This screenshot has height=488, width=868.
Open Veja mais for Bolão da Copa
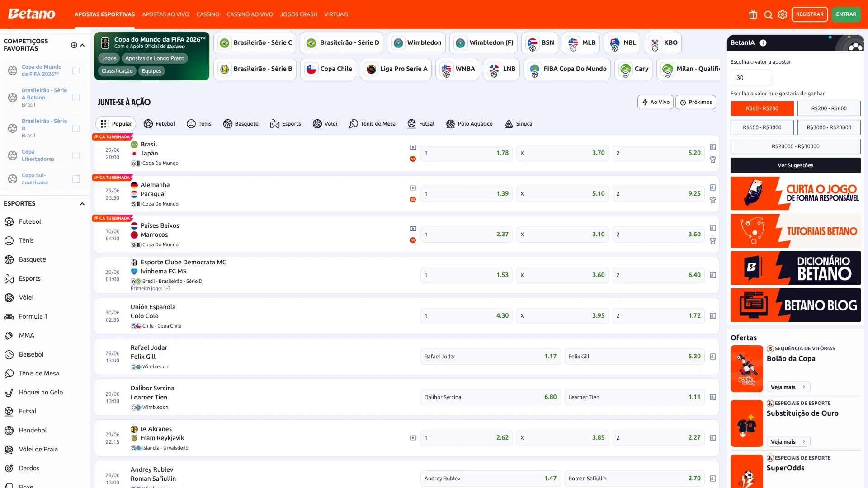pos(788,387)
